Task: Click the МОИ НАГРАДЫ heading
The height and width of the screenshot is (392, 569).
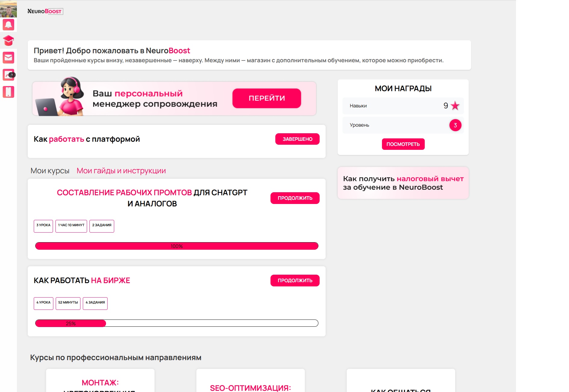Action: tap(403, 89)
